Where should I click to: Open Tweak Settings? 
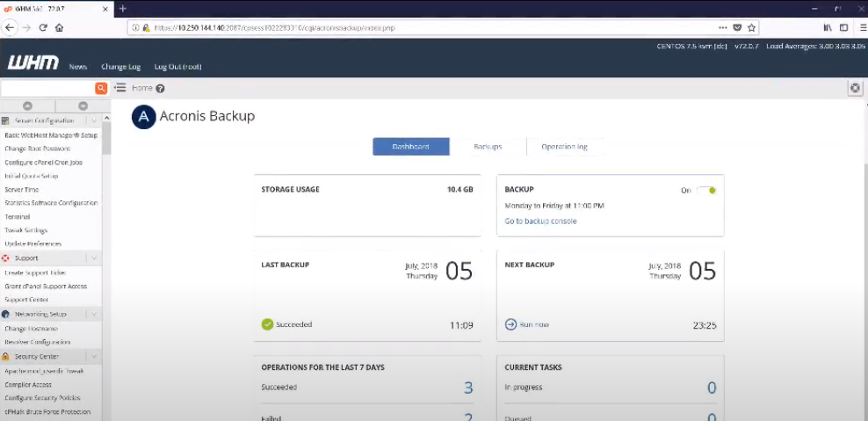pyautogui.click(x=26, y=230)
